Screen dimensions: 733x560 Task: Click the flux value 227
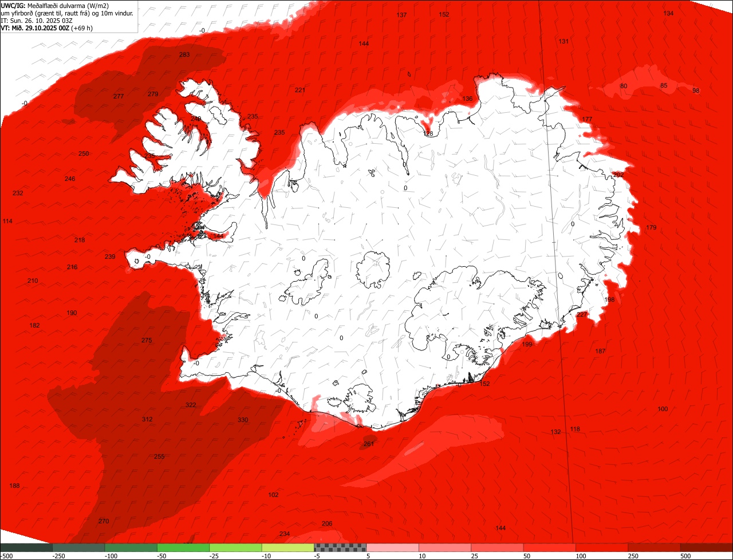tap(582, 315)
